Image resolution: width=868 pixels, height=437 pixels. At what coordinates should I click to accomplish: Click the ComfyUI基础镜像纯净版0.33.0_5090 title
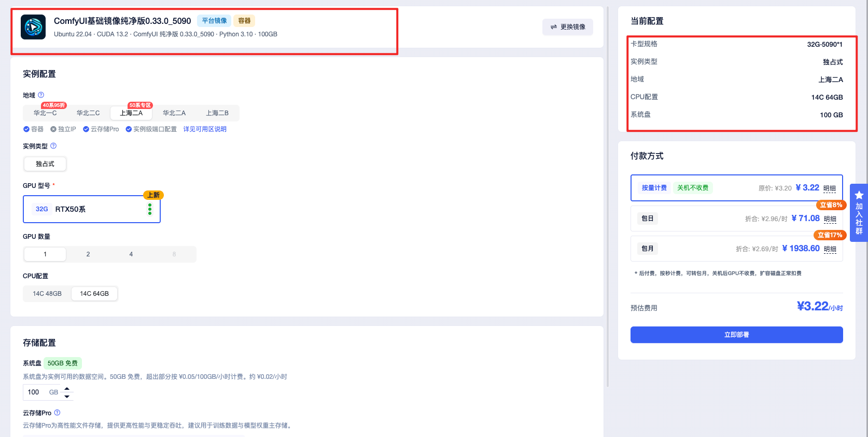click(x=122, y=21)
